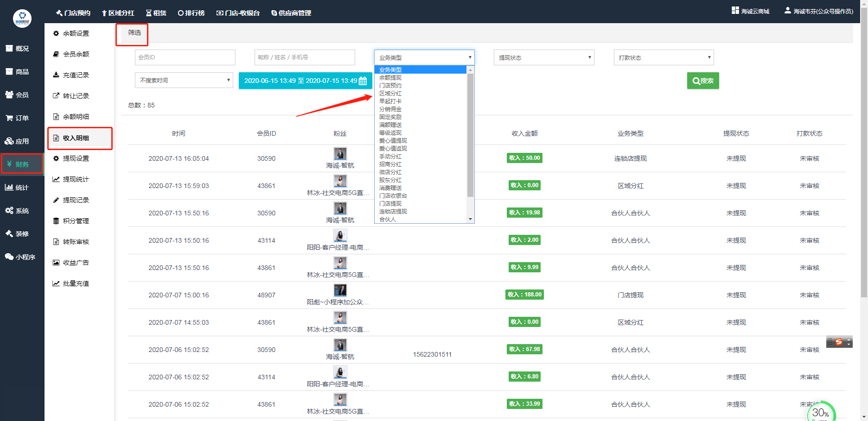868x421 pixels.
Task: Switch to the 筛选 filter tab
Action: [134, 32]
